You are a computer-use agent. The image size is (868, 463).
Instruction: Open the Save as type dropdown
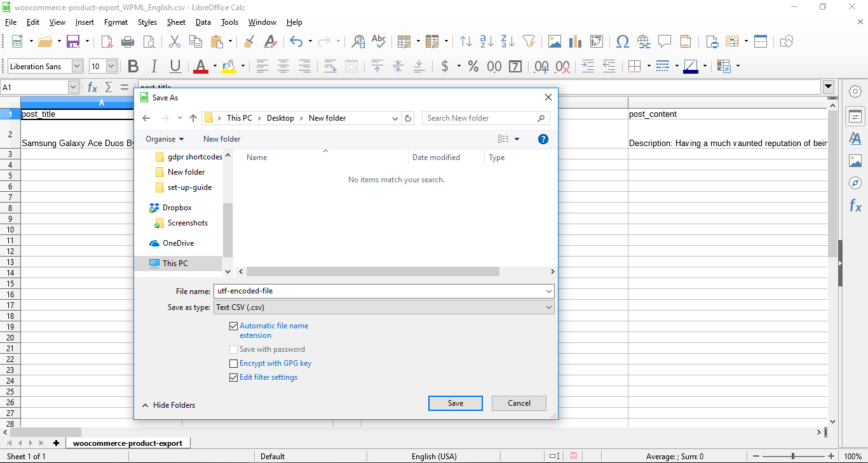pos(384,307)
